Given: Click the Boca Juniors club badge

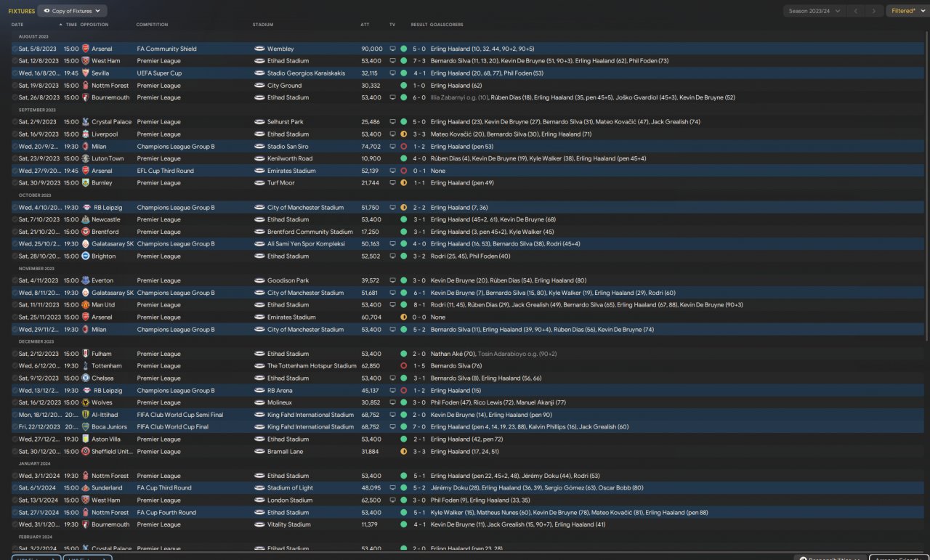Looking at the screenshot, I should pos(86,427).
